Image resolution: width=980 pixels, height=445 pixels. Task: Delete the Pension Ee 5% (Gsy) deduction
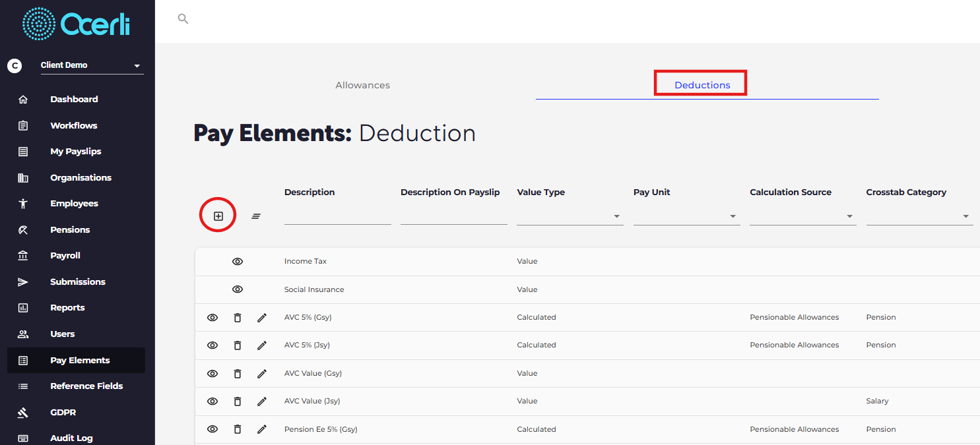pyautogui.click(x=238, y=429)
